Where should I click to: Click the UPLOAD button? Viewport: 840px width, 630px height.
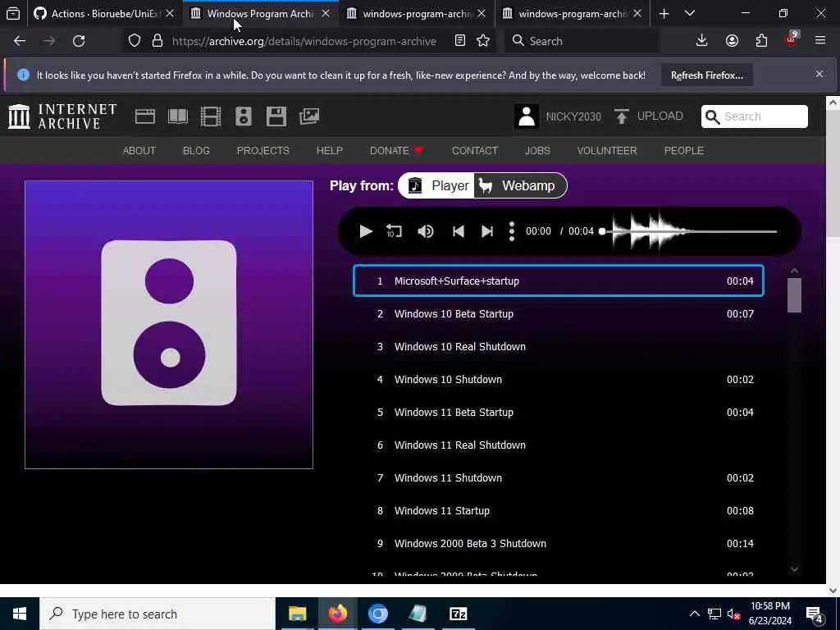tap(649, 116)
